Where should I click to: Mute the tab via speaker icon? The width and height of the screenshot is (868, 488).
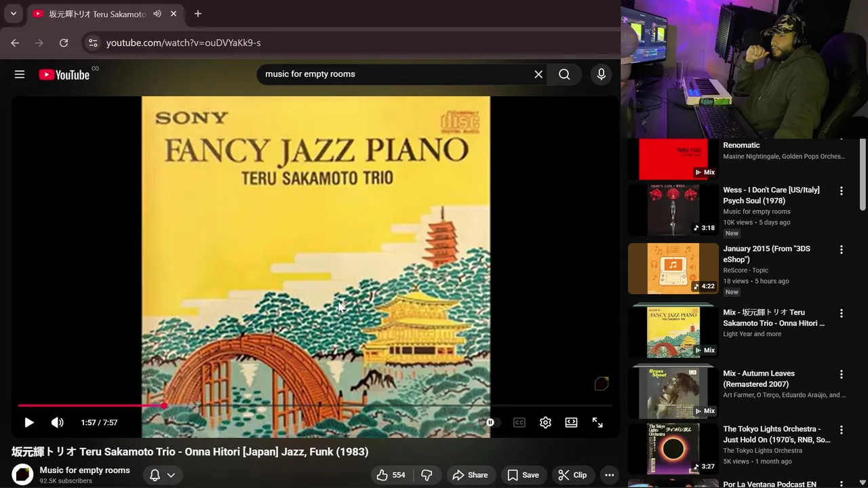click(157, 14)
